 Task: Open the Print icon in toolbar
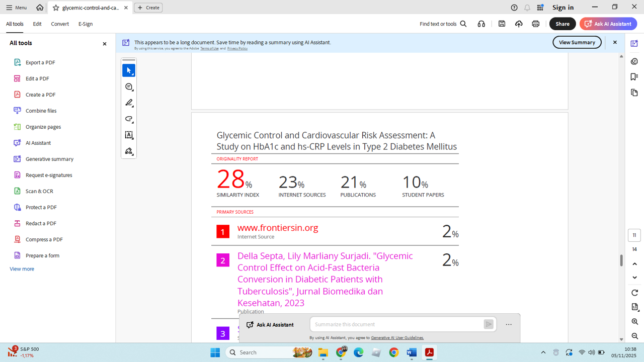pos(535,24)
